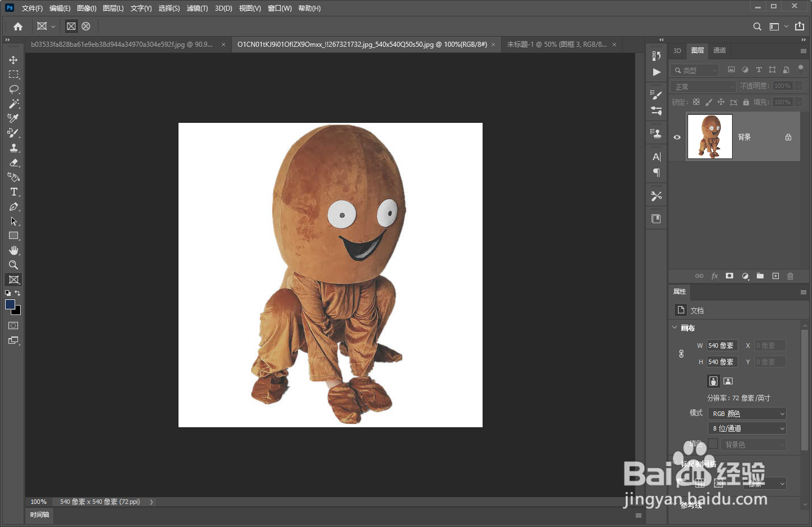Click the canvas width input field
Screen dimensions: 812x527
pyautogui.click(x=722, y=346)
